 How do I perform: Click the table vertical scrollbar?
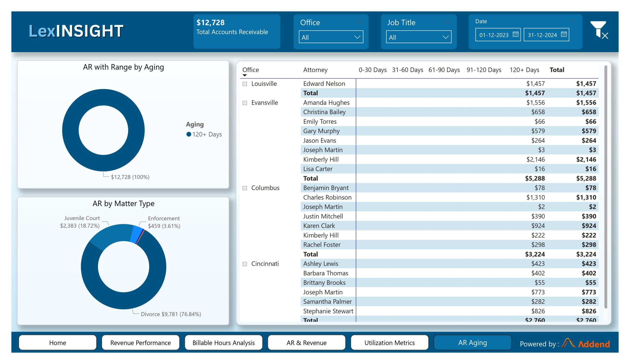pos(605,187)
